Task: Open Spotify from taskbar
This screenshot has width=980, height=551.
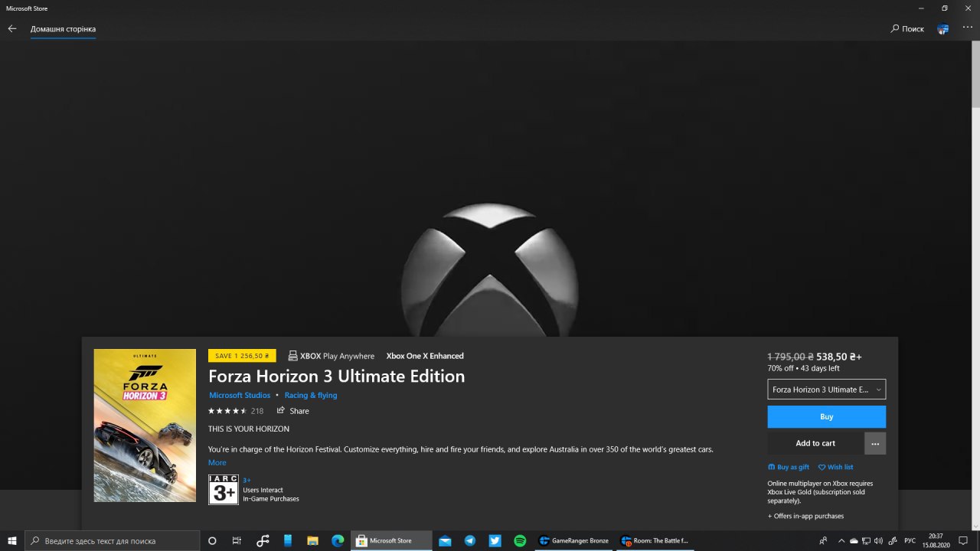Action: point(520,540)
